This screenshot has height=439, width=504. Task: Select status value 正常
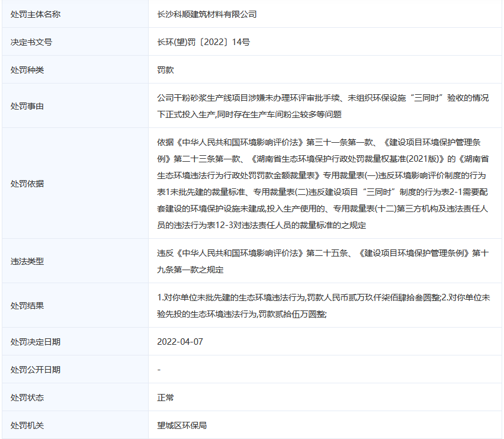click(165, 398)
